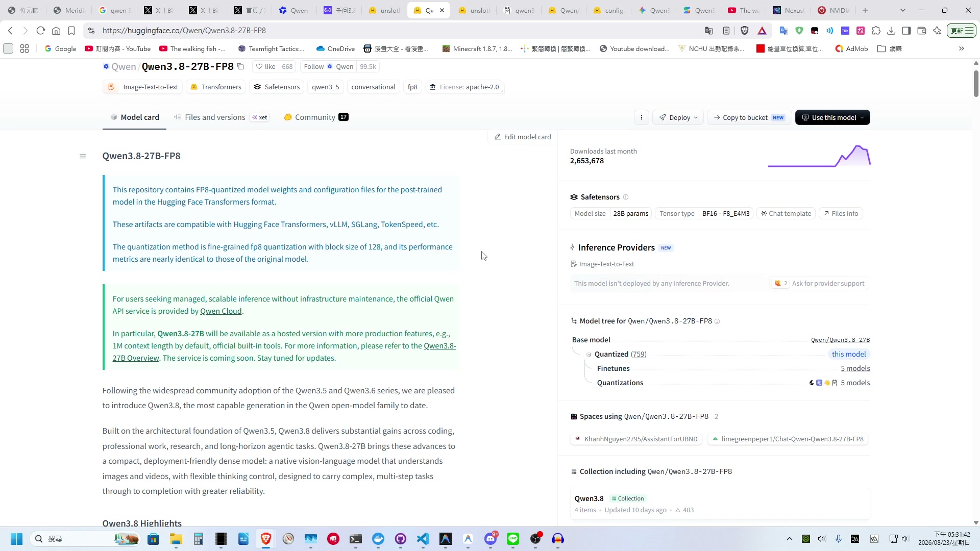Toggle reader mode icon
This screenshot has width=980, height=551.
click(726, 31)
